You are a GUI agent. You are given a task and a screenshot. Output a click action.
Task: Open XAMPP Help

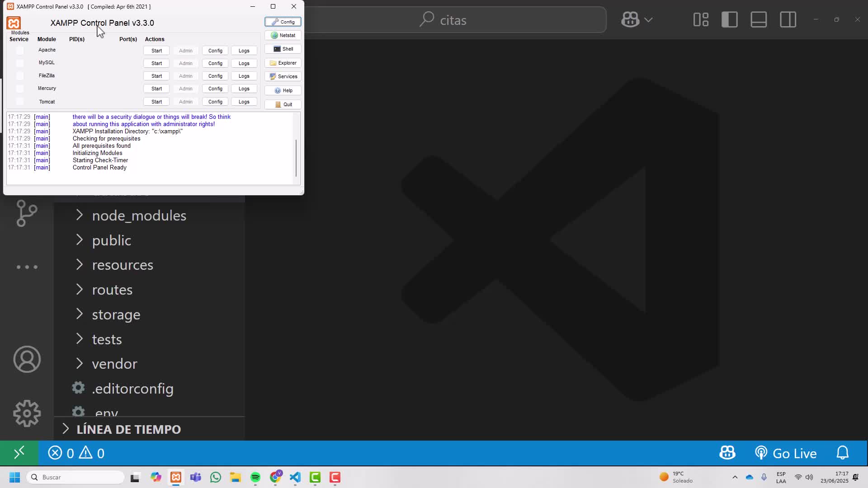[x=283, y=90]
